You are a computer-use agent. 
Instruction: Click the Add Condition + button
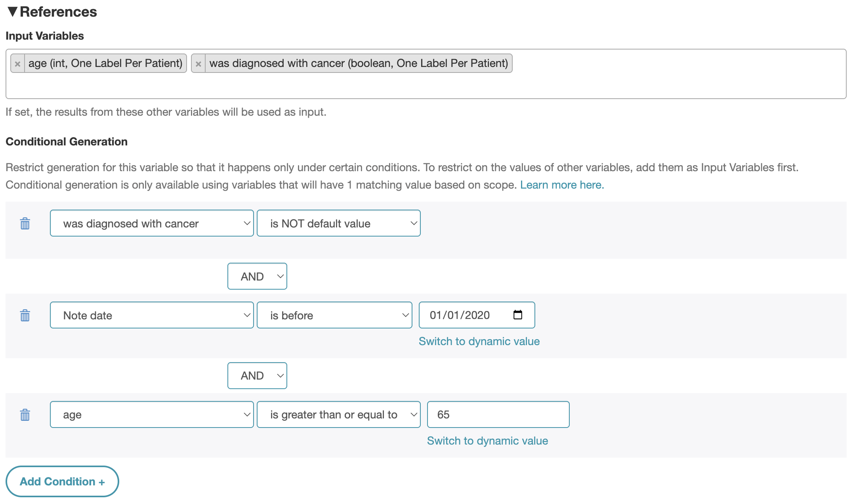tap(62, 481)
